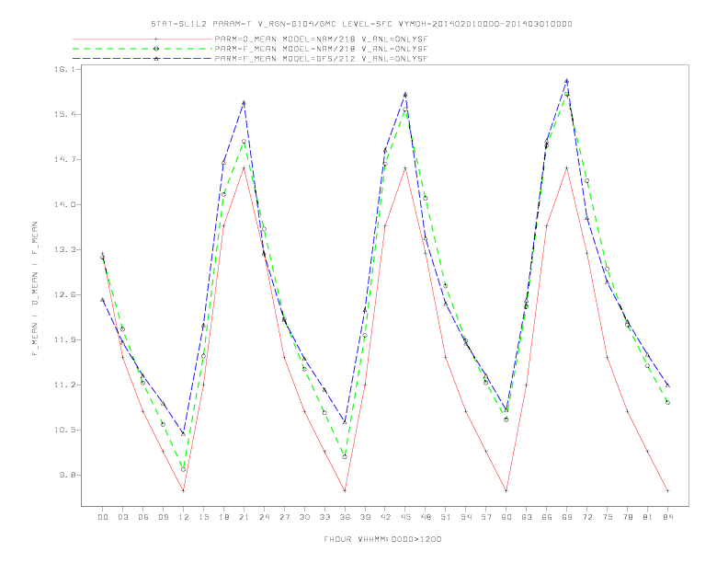The image size is (728, 563).
Task: Click x-axis tick label 21
Action: coord(244,517)
